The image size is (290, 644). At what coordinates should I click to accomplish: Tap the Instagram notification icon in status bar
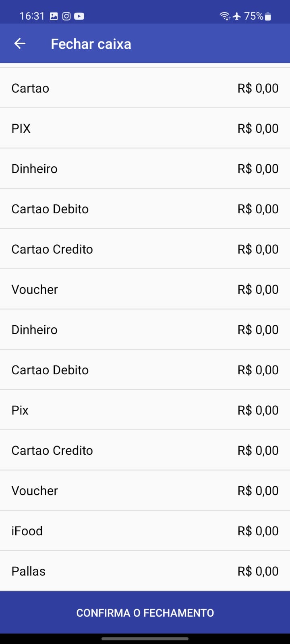point(66,16)
